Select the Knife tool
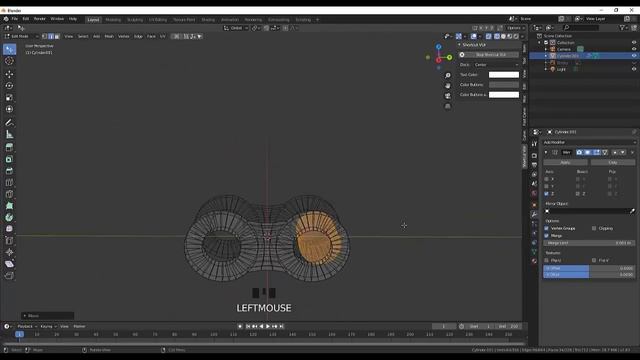This screenshot has height=360, width=640. tap(9, 194)
